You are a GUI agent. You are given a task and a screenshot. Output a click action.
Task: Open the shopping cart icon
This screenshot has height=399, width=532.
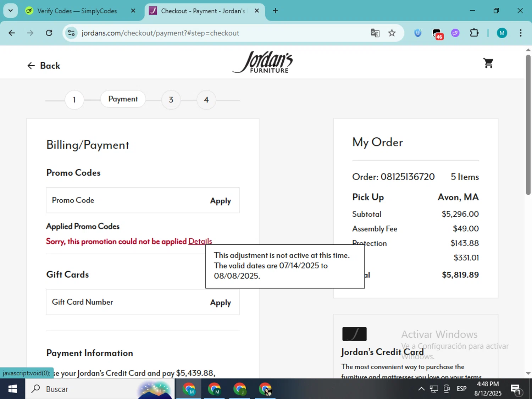pyautogui.click(x=488, y=63)
